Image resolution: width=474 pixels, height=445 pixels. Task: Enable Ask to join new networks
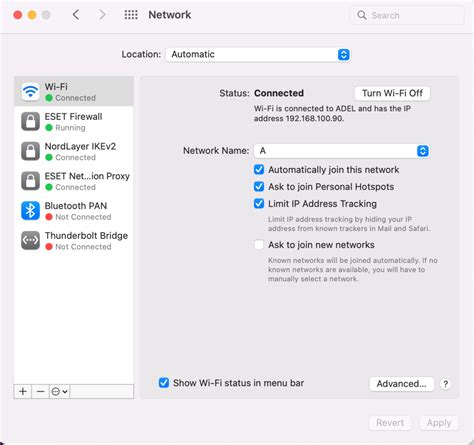[x=259, y=245]
